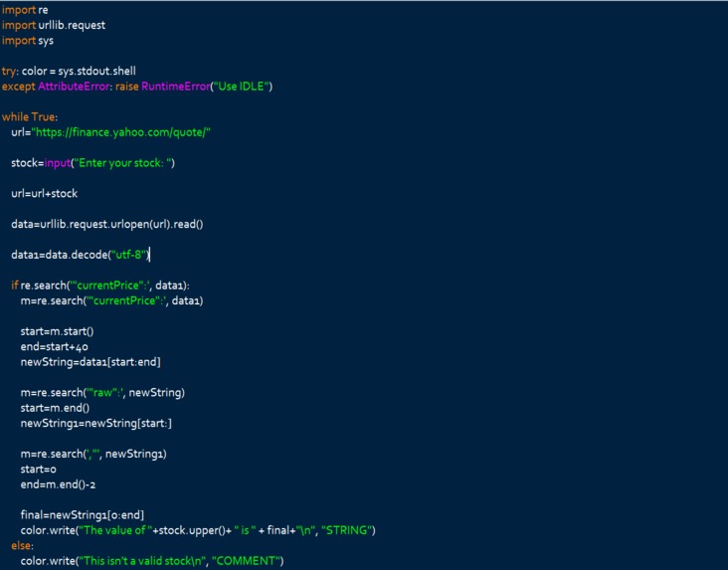Click the line "start=m.start()"

coord(57,331)
